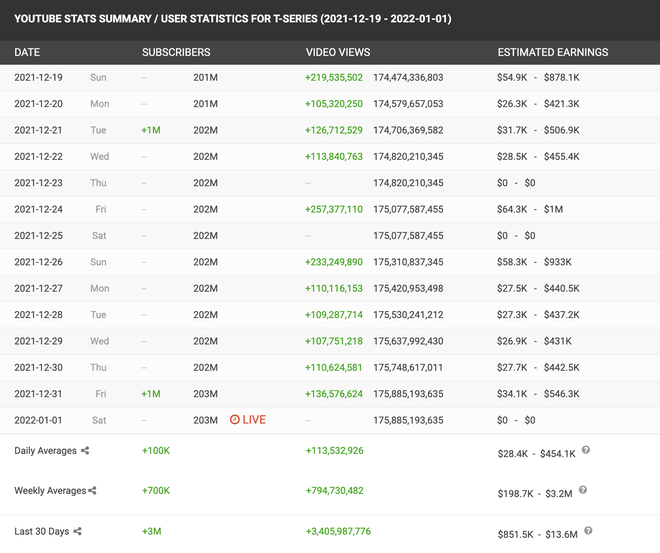Screen dimensions: 660x553
Task: Click views gain +233,249,890
Action: coord(334,262)
